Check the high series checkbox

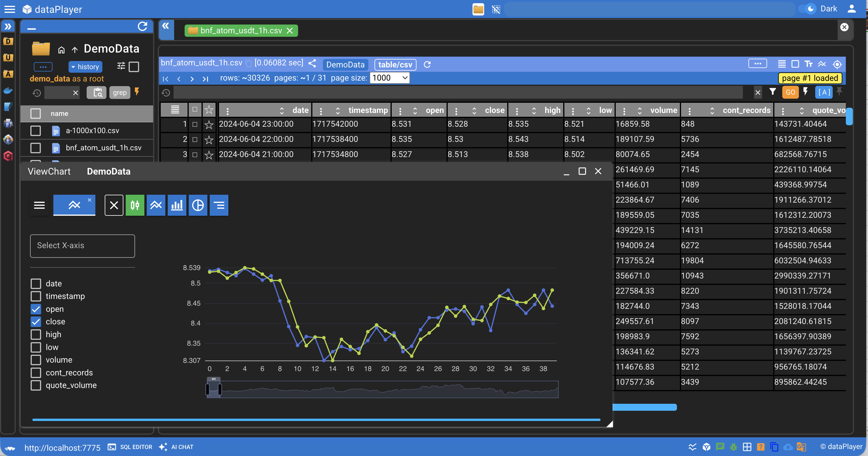click(36, 335)
